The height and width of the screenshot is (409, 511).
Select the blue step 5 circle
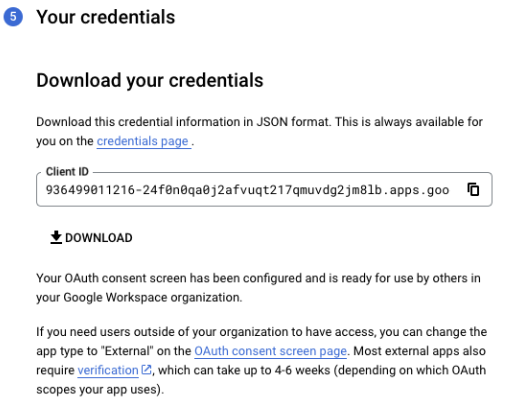[13, 17]
